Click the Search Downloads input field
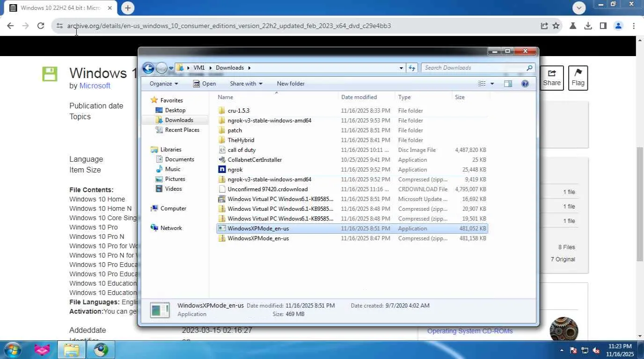This screenshot has height=359, width=644. [x=473, y=68]
